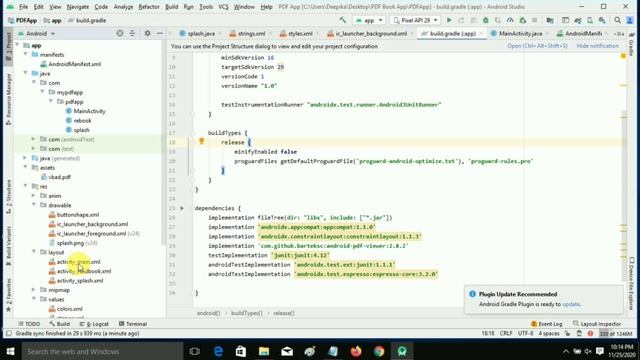This screenshot has width=640, height=360.
Task: Click the Search the web and Windows box
Action: [x=102, y=351]
